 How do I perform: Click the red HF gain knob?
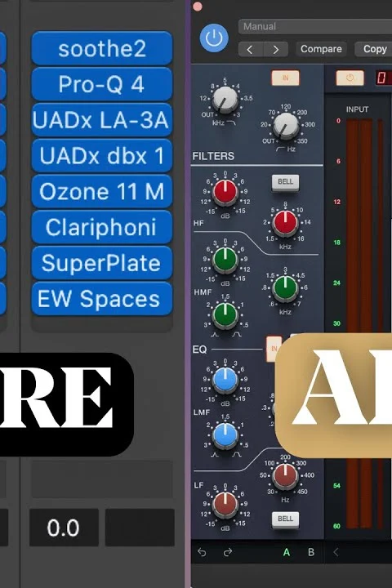[x=225, y=191]
